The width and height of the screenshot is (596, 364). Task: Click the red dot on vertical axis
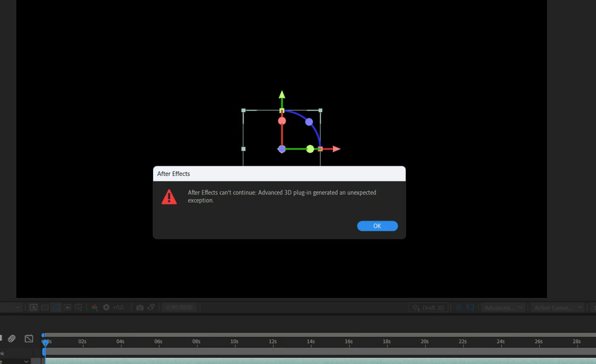(282, 121)
